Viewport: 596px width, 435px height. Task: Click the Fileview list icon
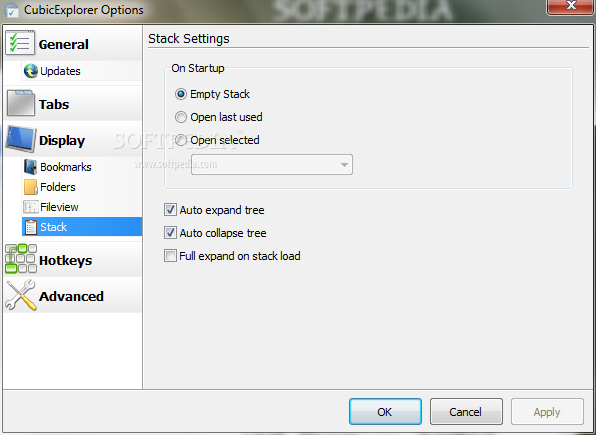(x=30, y=207)
